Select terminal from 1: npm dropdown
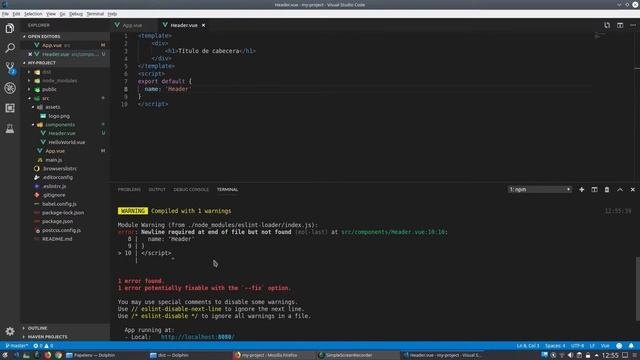 coord(540,189)
